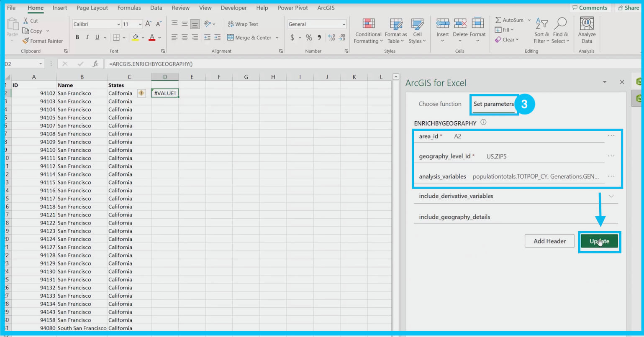The width and height of the screenshot is (644, 337).
Task: Click Analyze Data
Action: [x=587, y=30]
